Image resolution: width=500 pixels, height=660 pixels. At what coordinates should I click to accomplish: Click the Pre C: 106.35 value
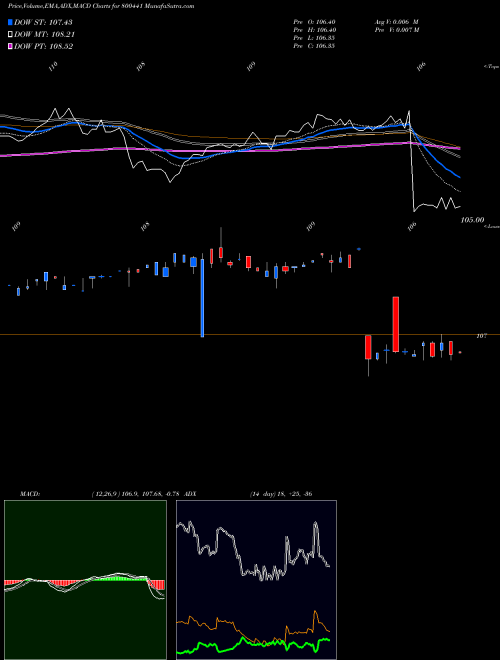pyautogui.click(x=314, y=46)
